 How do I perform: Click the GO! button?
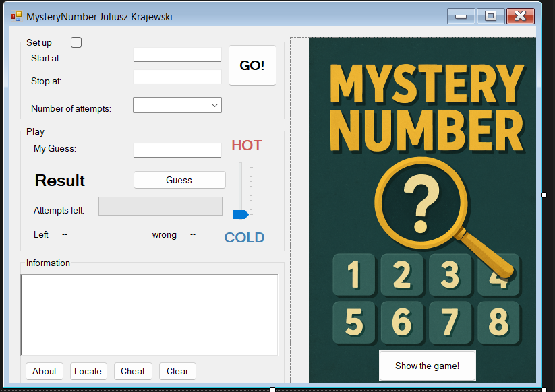[252, 65]
